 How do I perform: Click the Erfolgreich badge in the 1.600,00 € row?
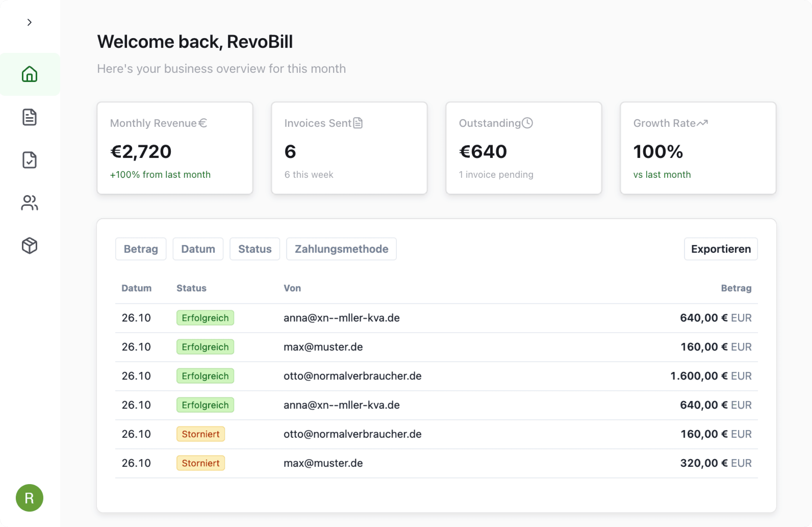point(205,376)
